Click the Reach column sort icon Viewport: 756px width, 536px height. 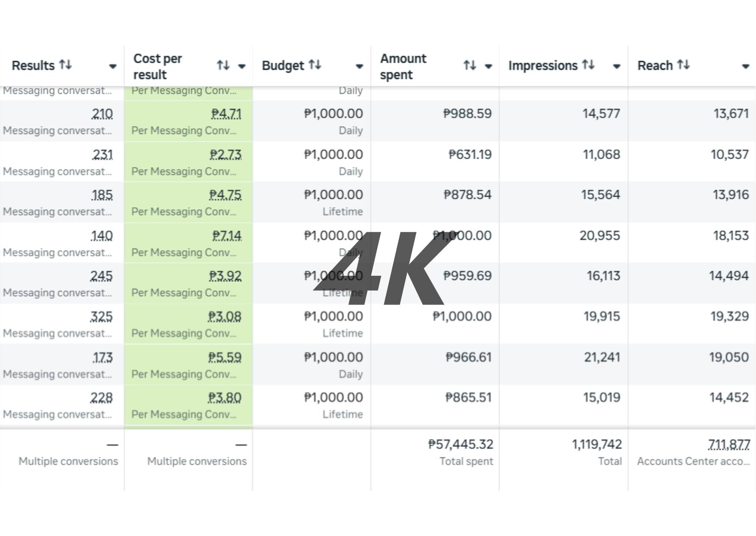tap(683, 65)
